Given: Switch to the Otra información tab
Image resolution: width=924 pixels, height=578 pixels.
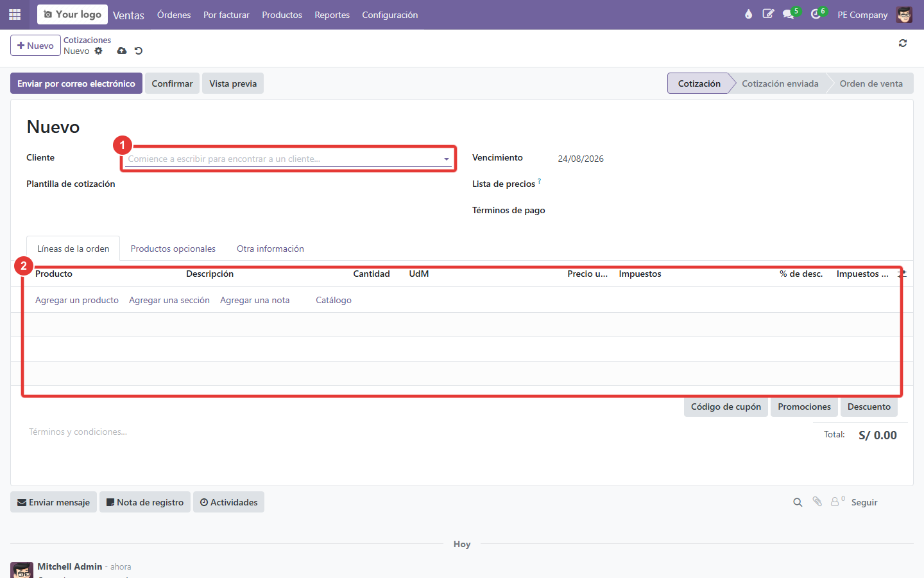Looking at the screenshot, I should (x=270, y=249).
